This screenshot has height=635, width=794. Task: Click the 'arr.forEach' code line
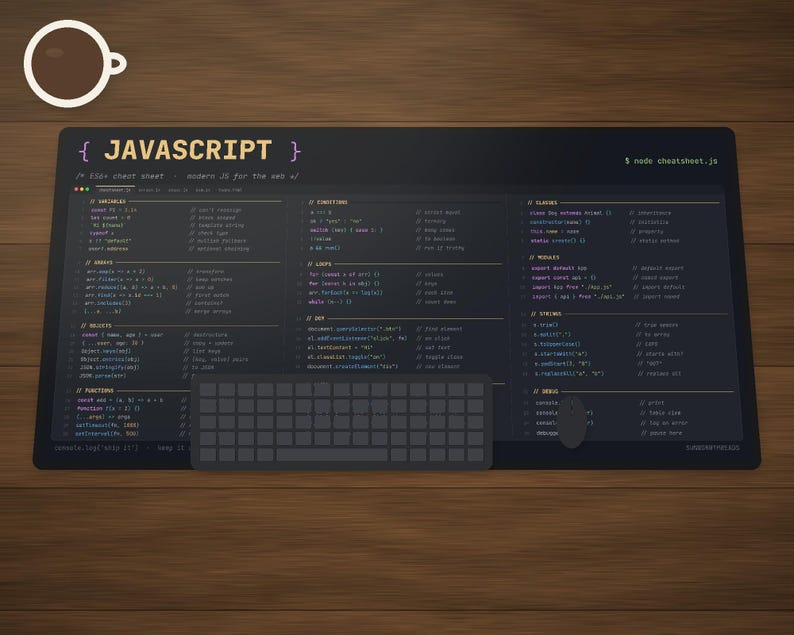[x=345, y=292]
